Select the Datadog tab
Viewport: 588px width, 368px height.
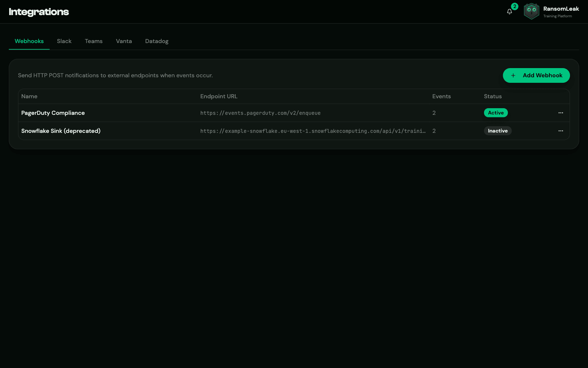pyautogui.click(x=157, y=41)
